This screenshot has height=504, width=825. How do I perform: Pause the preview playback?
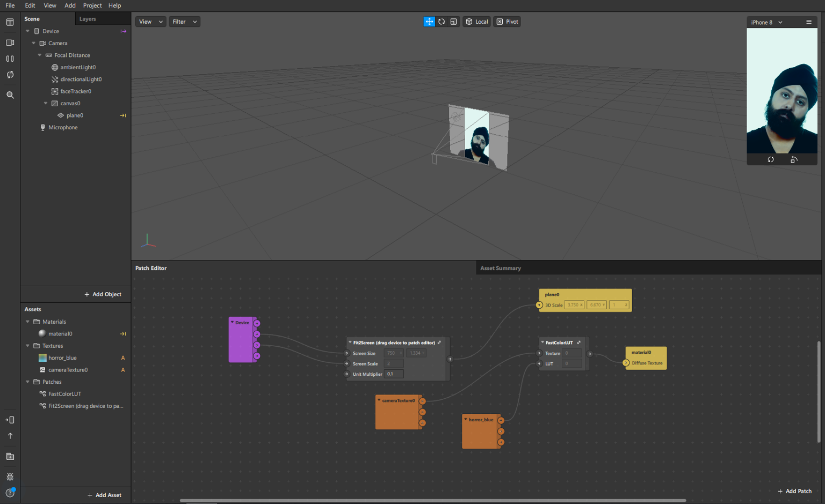10,59
